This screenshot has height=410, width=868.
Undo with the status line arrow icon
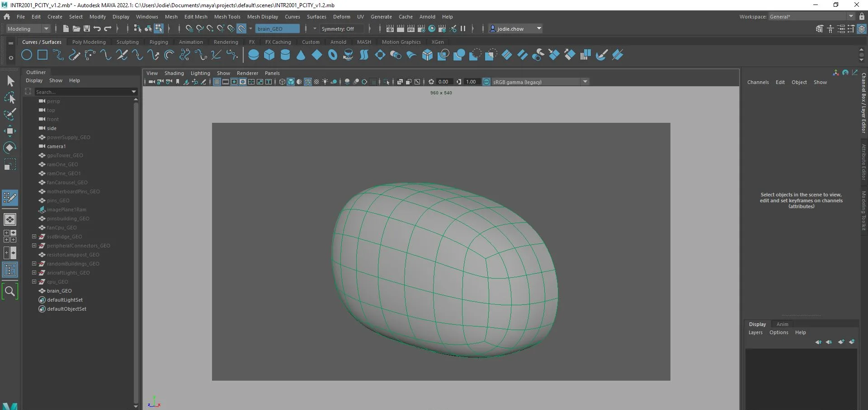(97, 28)
